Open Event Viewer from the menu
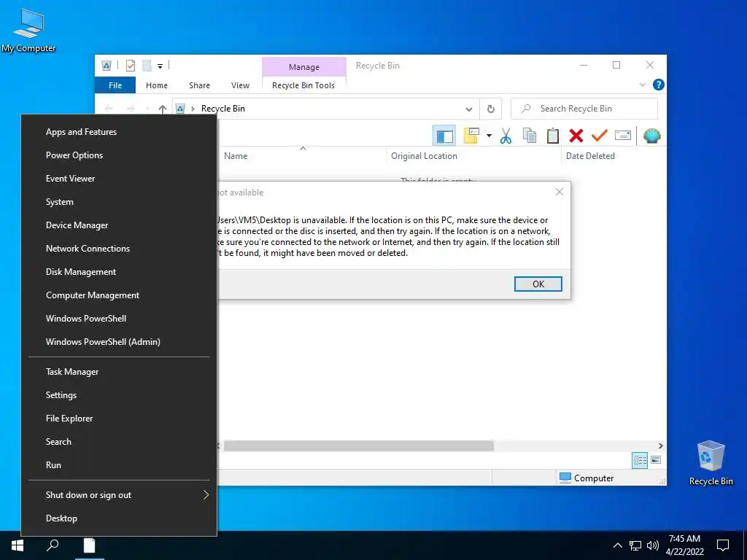The height and width of the screenshot is (560, 747). pos(119,179)
